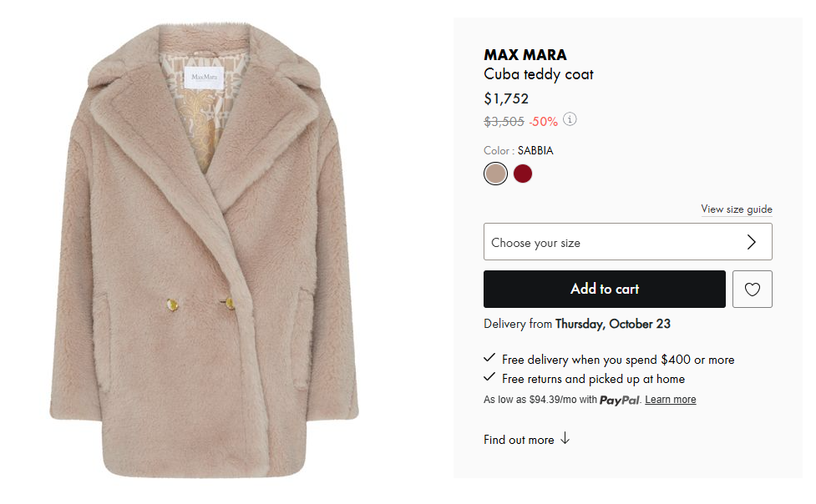The image size is (816, 504).
Task: Click the checkmark beside Free returns
Action: [x=489, y=377]
